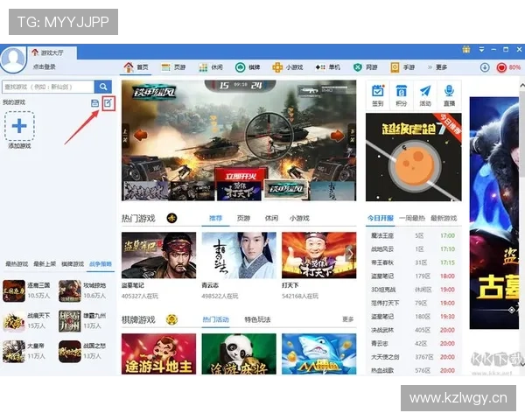Click the user avatar icon
The width and height of the screenshot is (525, 420).
[13, 59]
